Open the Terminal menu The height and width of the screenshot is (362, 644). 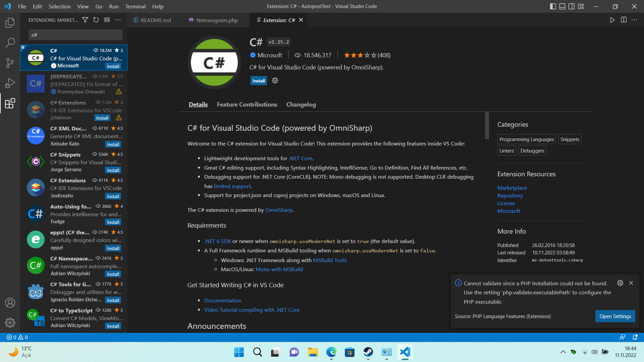[x=135, y=6]
